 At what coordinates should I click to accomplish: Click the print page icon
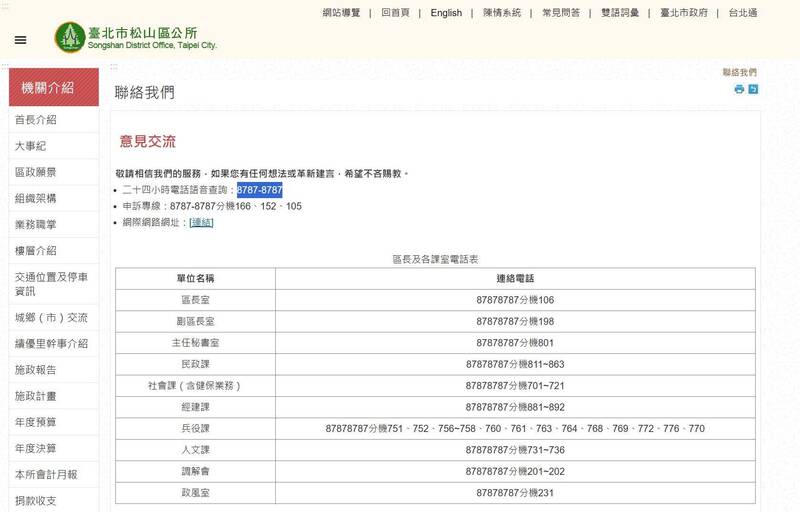[739, 89]
